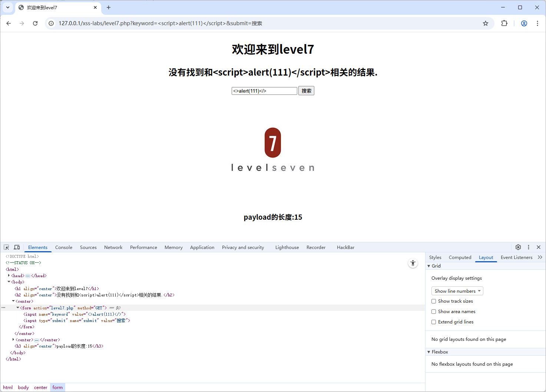Open the Chrome profile icon
The height and width of the screenshot is (392, 546).
point(524,23)
